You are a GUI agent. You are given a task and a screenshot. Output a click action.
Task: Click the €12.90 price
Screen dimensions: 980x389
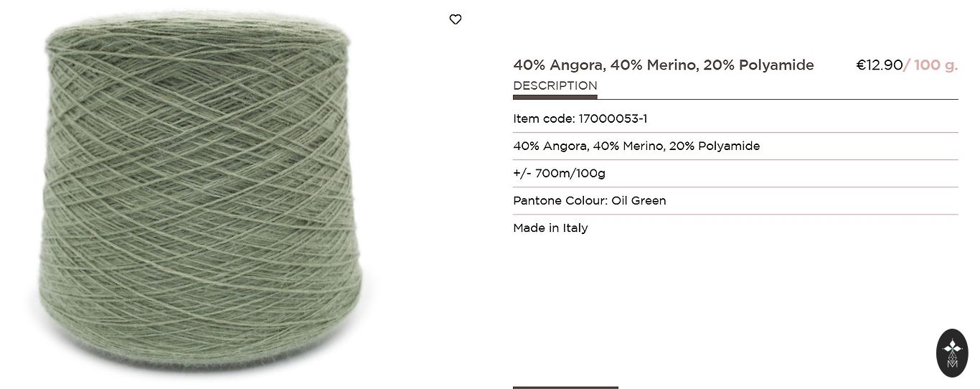point(880,65)
